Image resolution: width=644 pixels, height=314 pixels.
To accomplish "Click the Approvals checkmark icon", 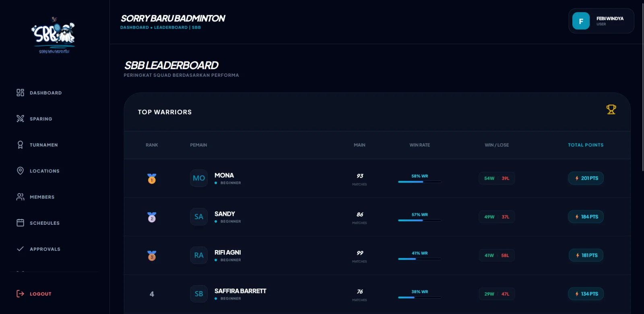I will click(20, 249).
